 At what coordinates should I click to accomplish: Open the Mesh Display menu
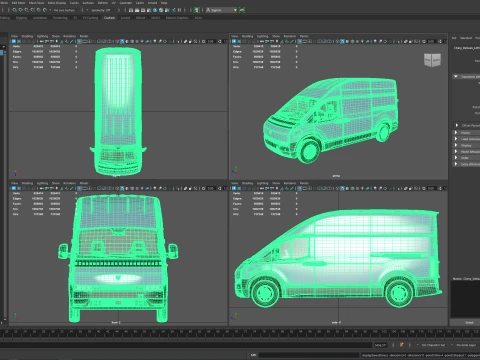(x=57, y=3)
